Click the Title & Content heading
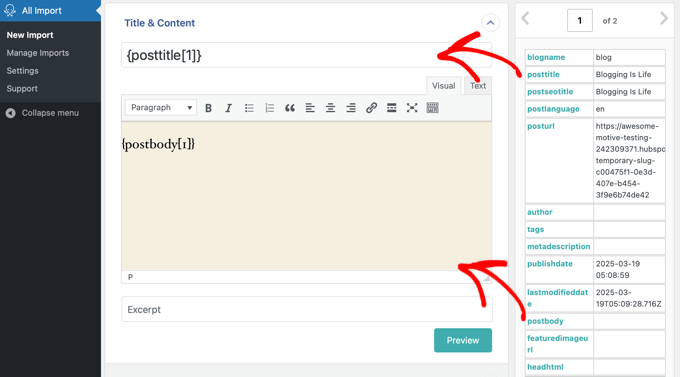Image resolution: width=680 pixels, height=377 pixels. pos(160,23)
